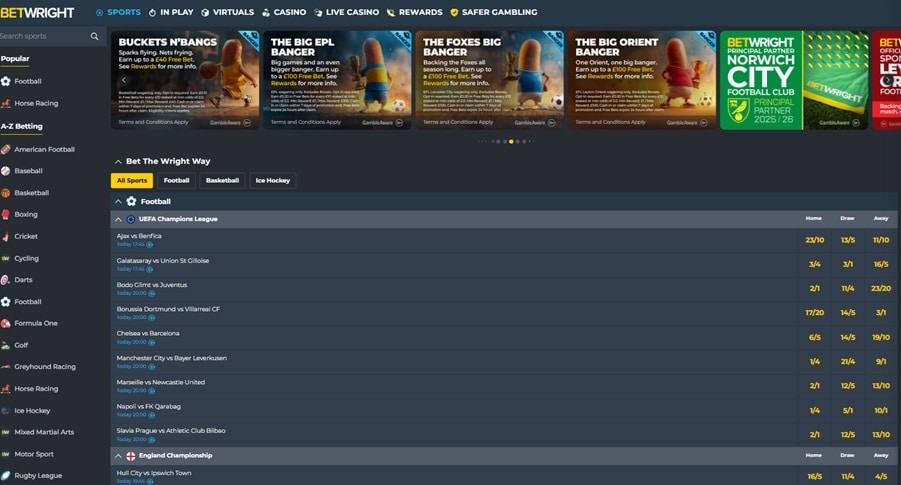Go to Live Casino
This screenshot has height=485, width=901.
346,12
